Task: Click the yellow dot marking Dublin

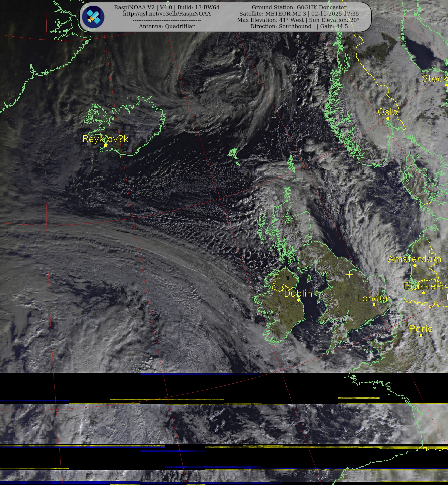Action: [298, 300]
